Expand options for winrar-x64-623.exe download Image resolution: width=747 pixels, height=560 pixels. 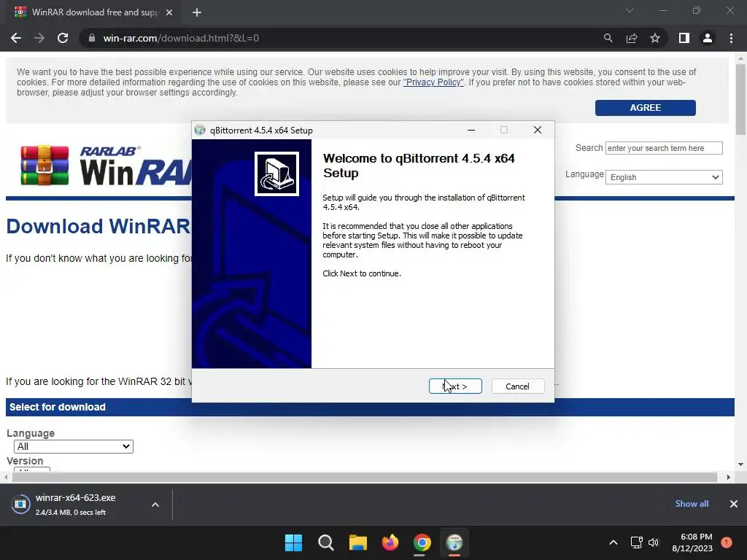click(155, 505)
